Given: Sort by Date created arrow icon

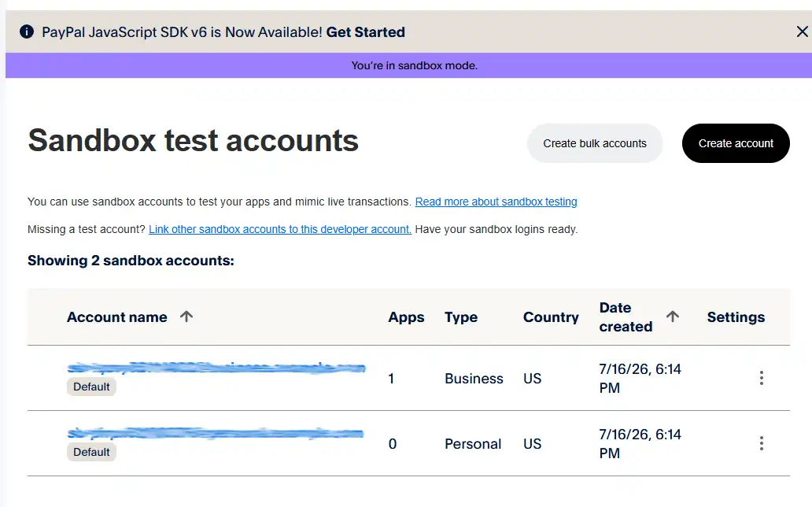Looking at the screenshot, I should [x=672, y=316].
